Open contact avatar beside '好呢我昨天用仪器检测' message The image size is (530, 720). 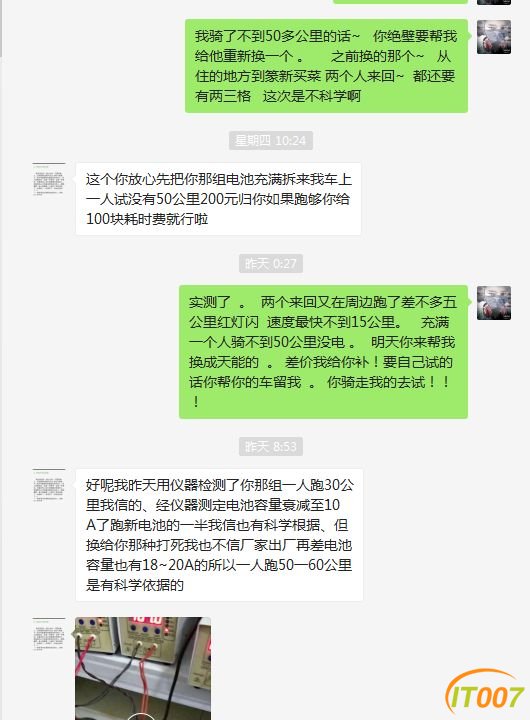49,486
